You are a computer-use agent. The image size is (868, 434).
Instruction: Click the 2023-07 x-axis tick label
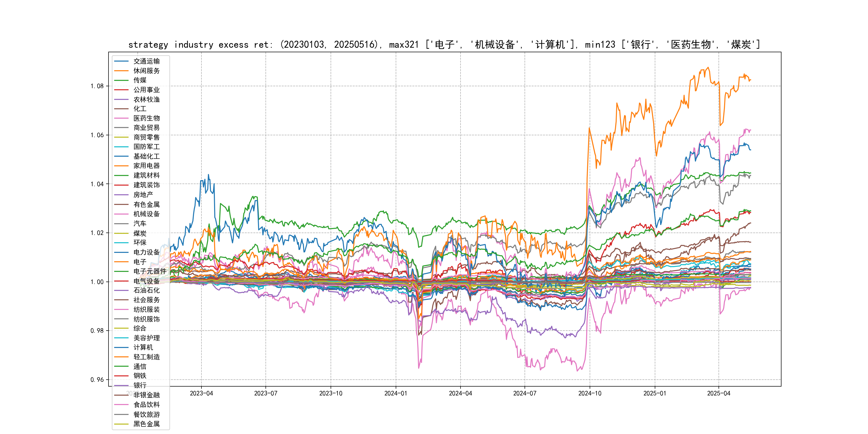coord(265,394)
